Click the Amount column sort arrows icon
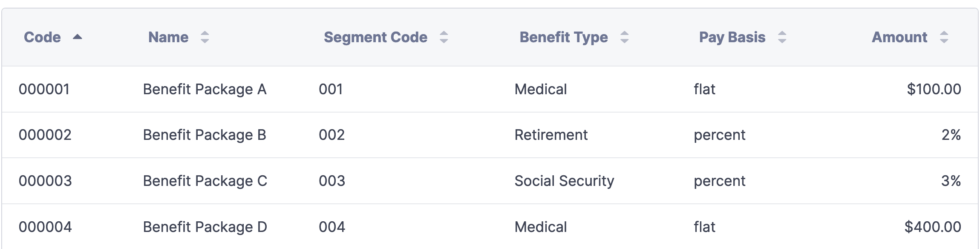 click(944, 37)
